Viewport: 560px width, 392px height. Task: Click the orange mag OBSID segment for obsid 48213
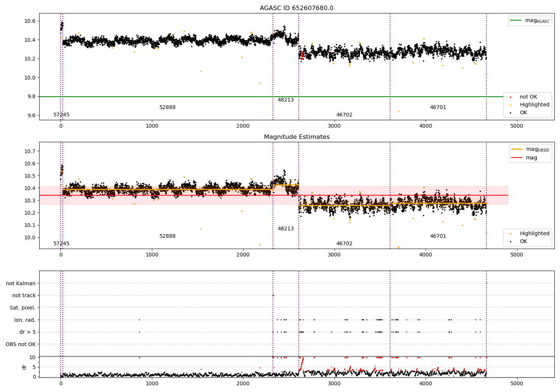pos(286,185)
